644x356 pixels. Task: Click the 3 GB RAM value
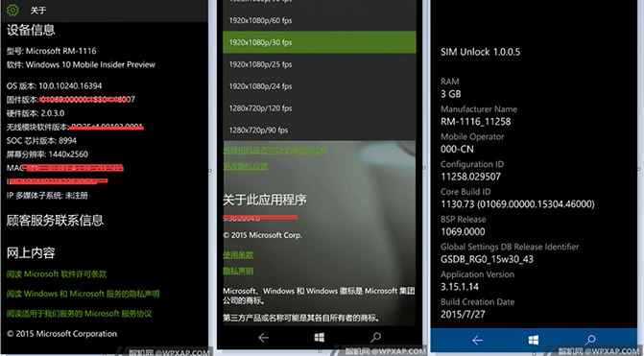[x=450, y=94]
